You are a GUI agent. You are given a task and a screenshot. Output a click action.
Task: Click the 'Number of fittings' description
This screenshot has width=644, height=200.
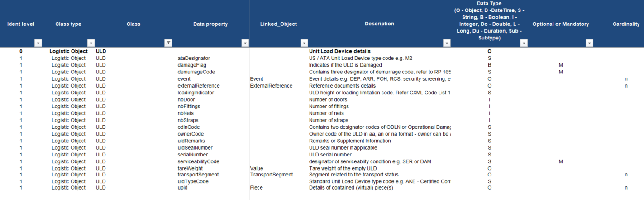(329, 107)
